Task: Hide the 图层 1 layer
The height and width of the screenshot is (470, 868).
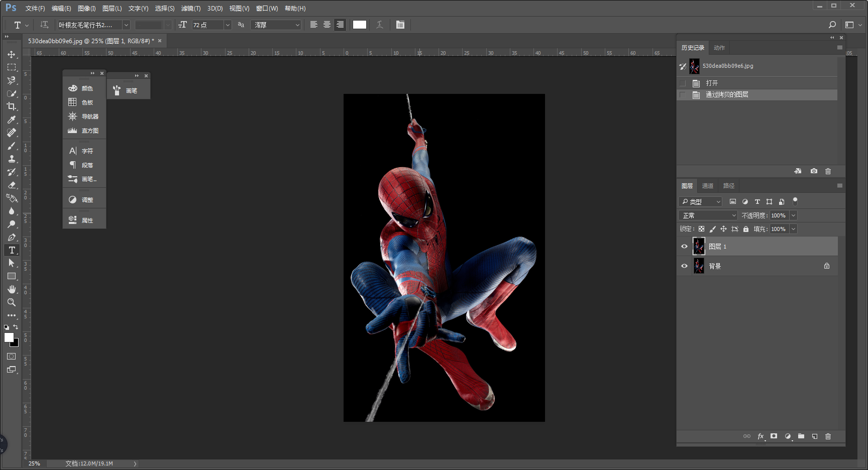Action: 684,247
